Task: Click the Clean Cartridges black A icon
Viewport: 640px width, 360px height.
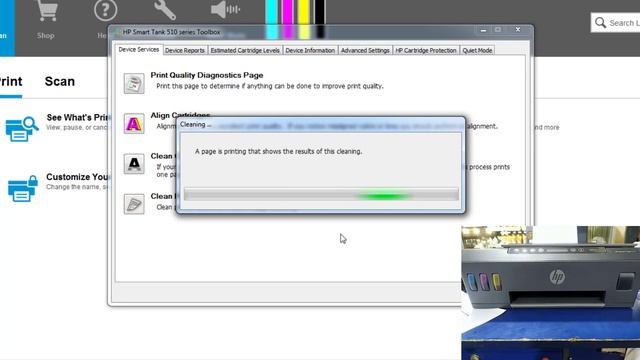Action: tap(134, 164)
